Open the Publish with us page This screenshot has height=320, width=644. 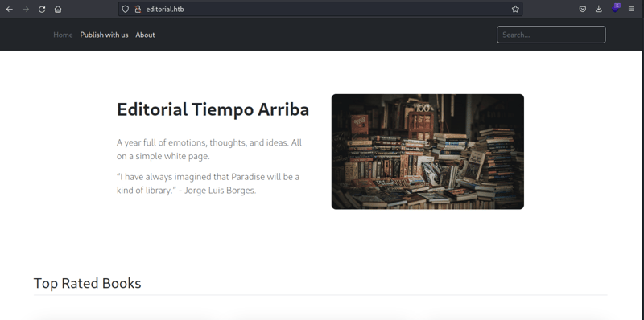click(104, 35)
